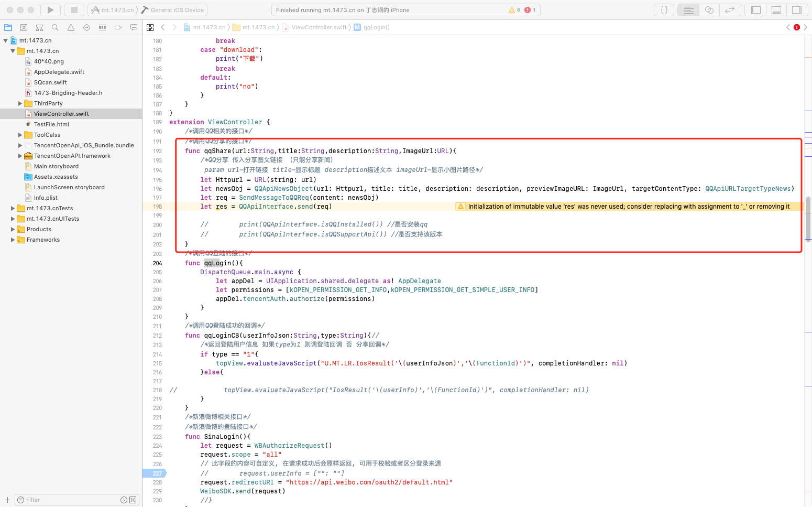Open the Report navigator
Screen dimensions: 812x507
(x=134, y=27)
